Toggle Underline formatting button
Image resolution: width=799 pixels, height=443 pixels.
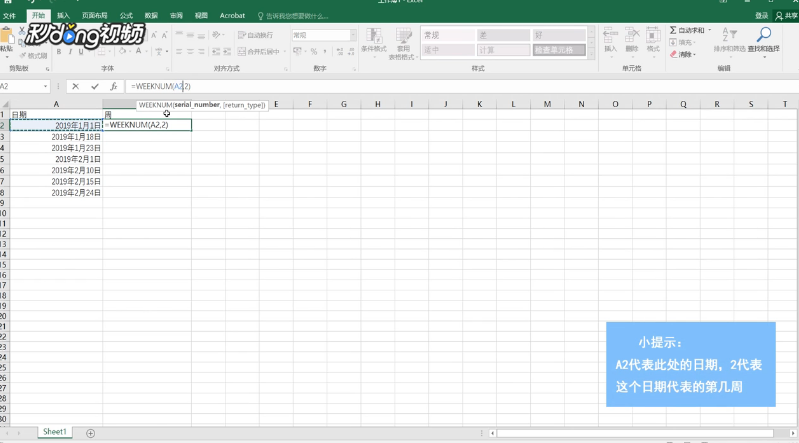point(81,52)
